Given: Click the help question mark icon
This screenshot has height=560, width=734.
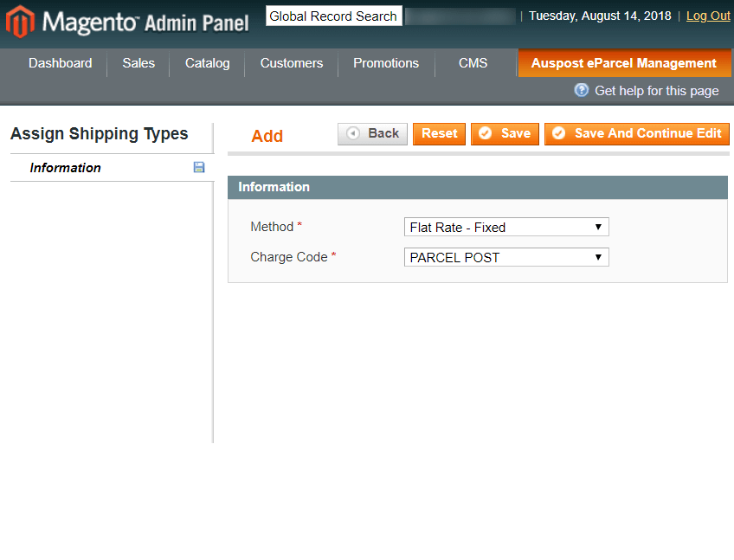Looking at the screenshot, I should 581,90.
